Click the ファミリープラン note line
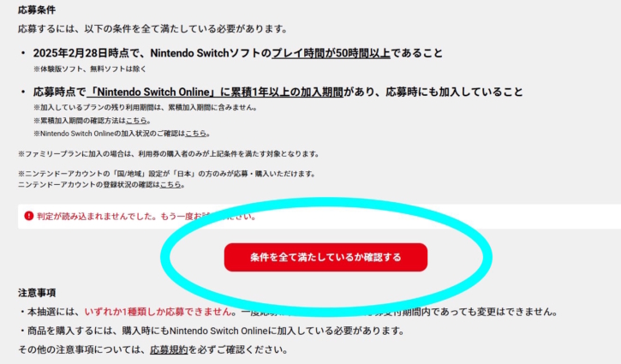This screenshot has width=621, height=364. pos(169,153)
